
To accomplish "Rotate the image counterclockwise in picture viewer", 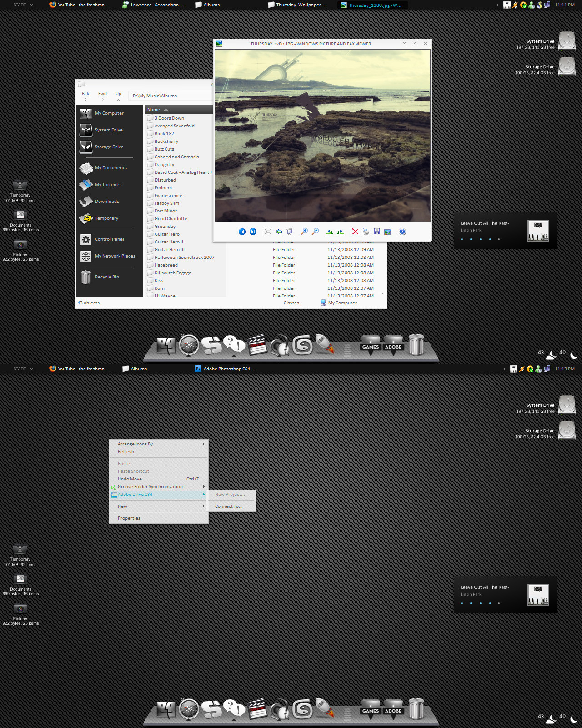I will 340,232.
